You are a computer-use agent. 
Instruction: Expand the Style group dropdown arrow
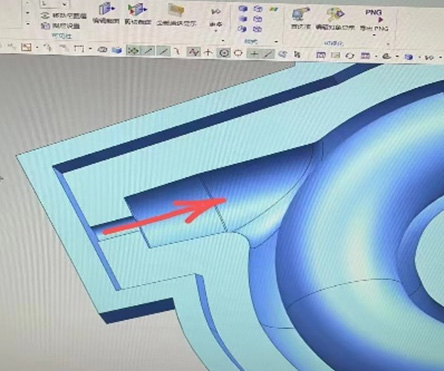(x=276, y=42)
